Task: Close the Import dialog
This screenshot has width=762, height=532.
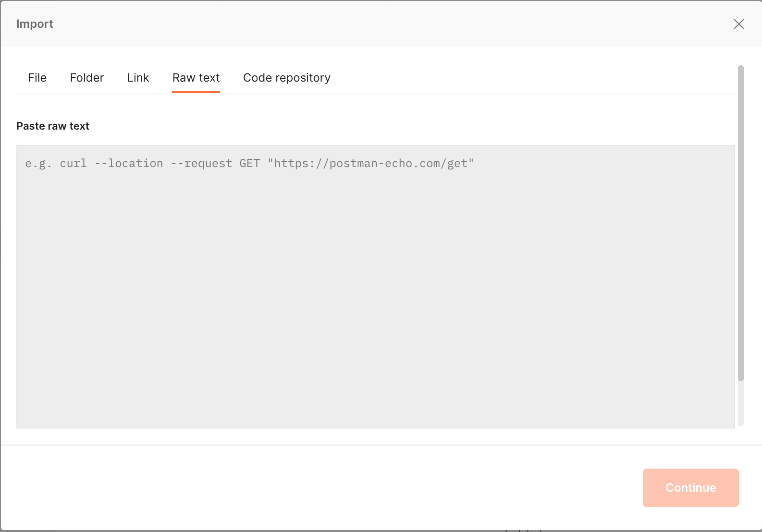Action: point(738,24)
